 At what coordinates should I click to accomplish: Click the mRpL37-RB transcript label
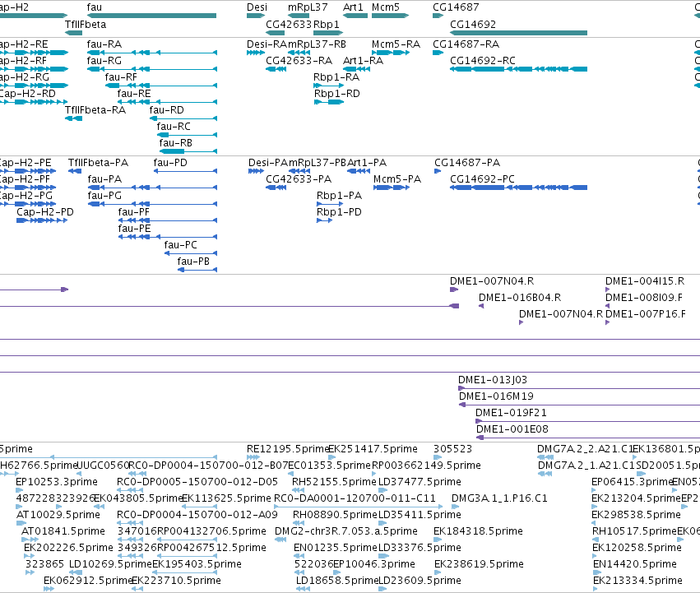[x=317, y=44]
